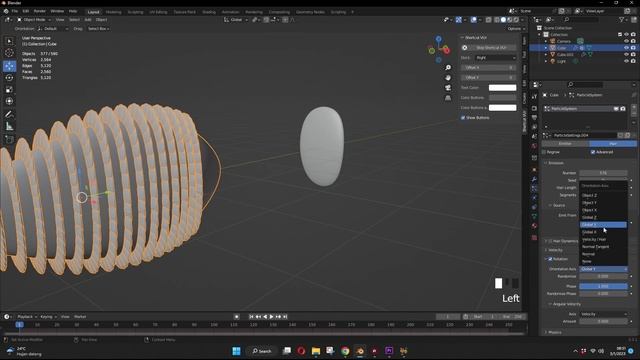Switch perspective/orthographic grid icon in viewport

448,98
